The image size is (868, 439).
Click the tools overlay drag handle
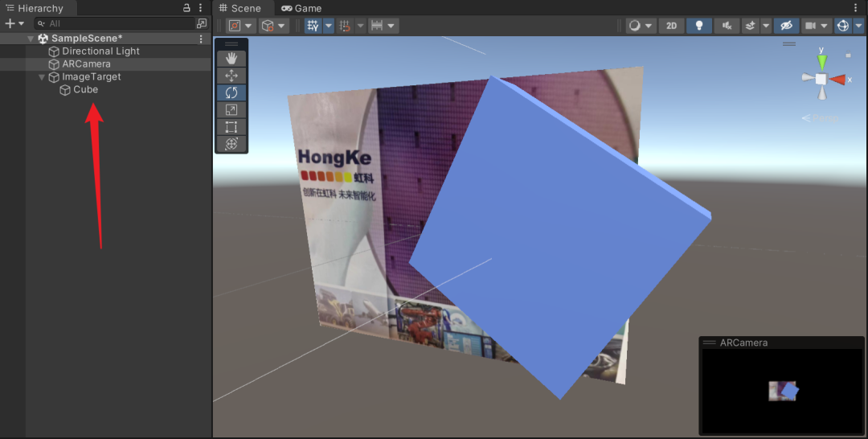(x=231, y=43)
